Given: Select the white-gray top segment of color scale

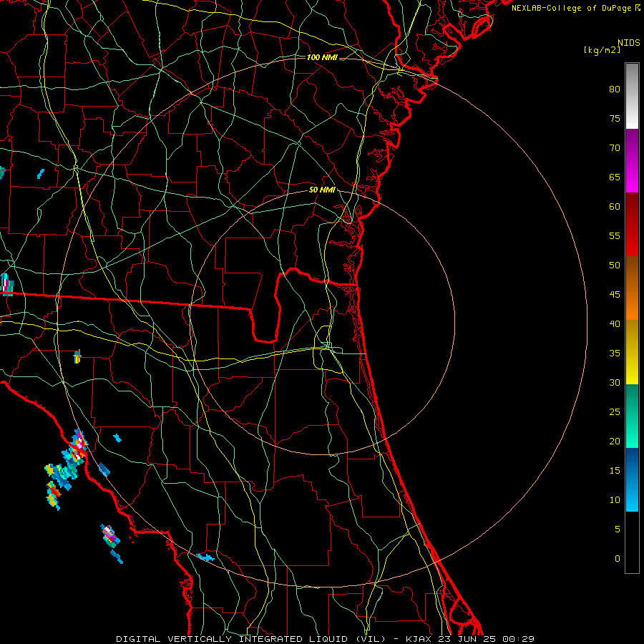Looking at the screenshot, I should pos(632,96).
